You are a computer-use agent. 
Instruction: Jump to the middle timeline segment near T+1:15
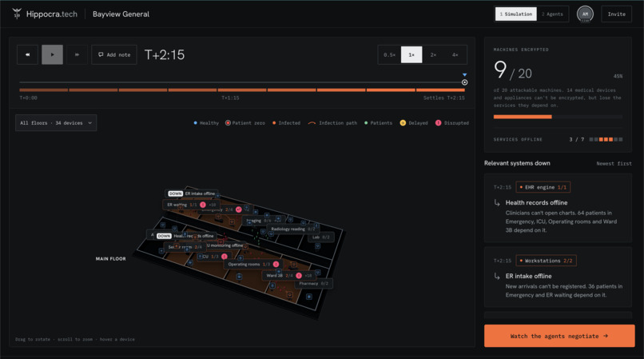[x=242, y=90]
